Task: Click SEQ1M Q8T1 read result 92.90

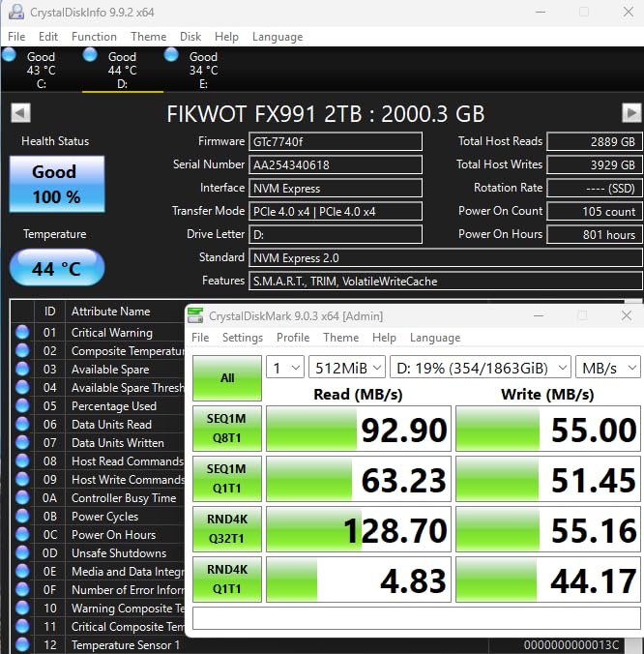Action: pos(359,429)
